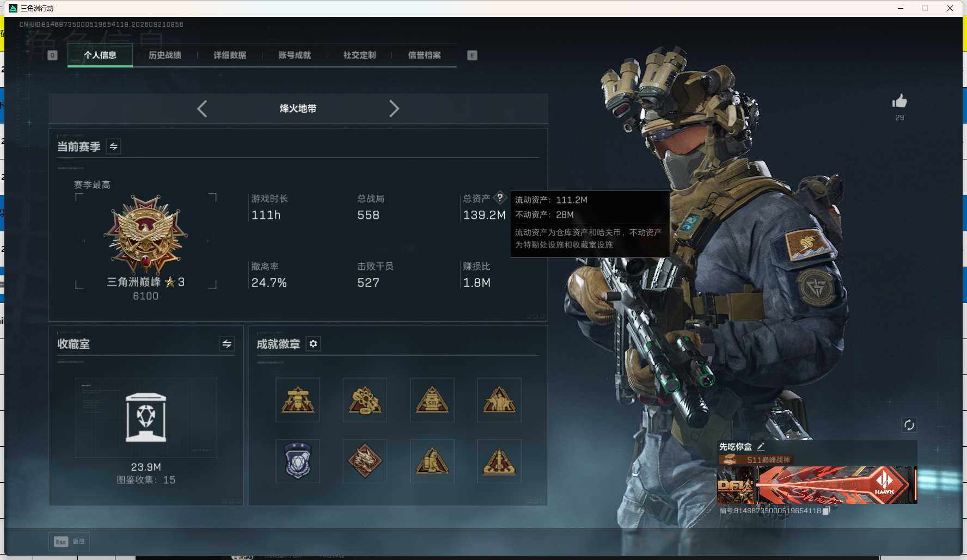Click the E next-tab key icon
Image resolution: width=967 pixels, height=560 pixels.
(x=472, y=55)
